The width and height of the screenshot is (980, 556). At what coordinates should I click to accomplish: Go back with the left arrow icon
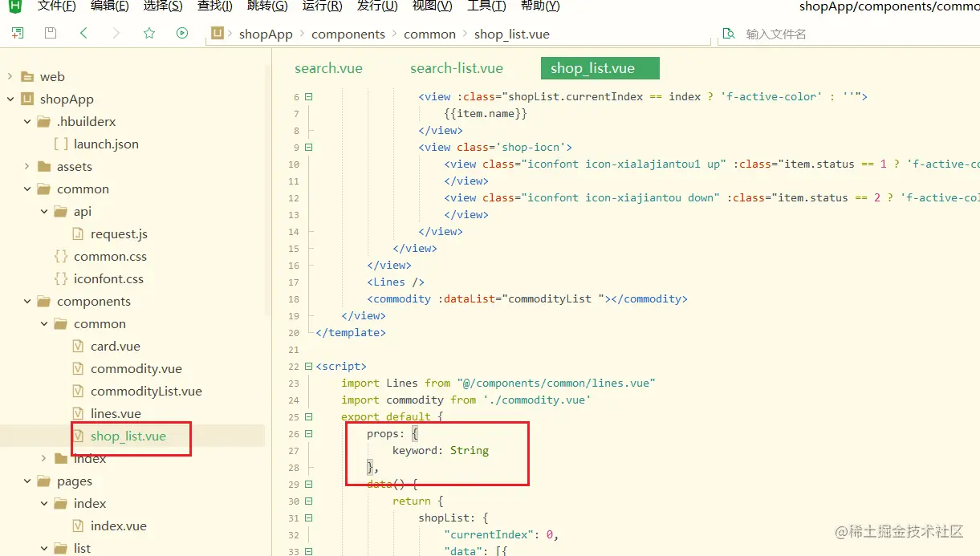[x=83, y=33]
